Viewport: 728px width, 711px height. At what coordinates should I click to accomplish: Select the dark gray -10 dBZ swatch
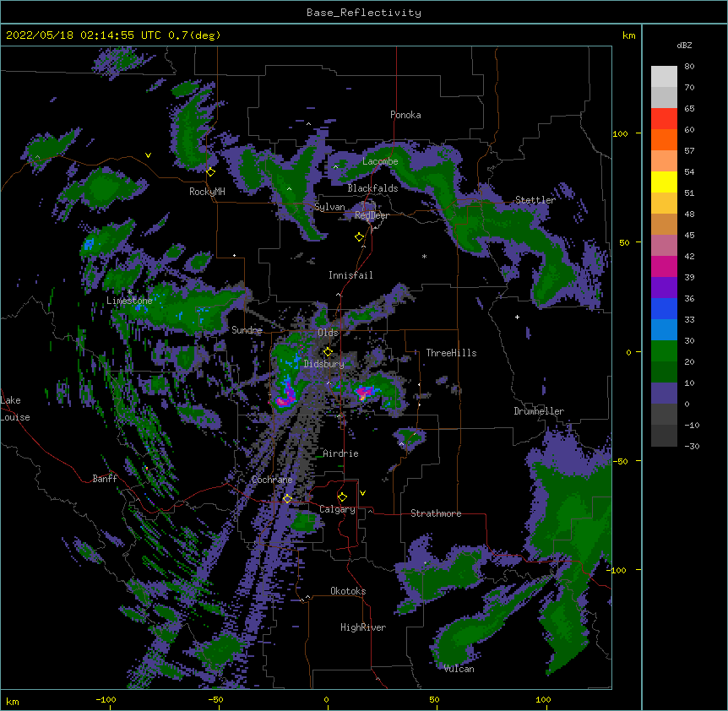click(664, 435)
